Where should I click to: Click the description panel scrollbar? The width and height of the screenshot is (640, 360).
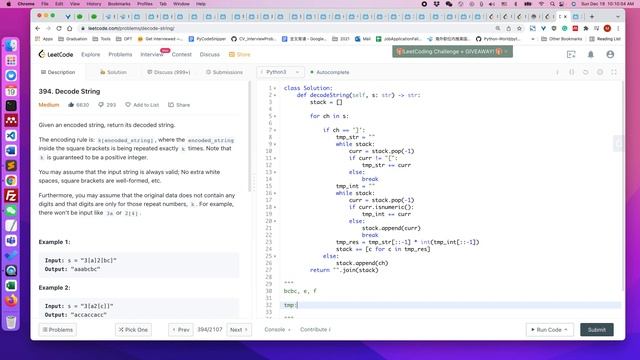(x=250, y=137)
